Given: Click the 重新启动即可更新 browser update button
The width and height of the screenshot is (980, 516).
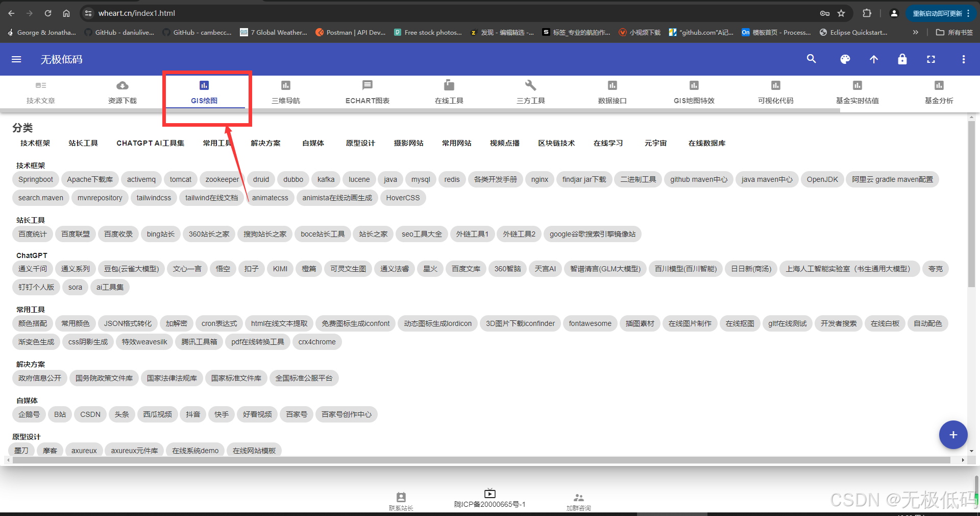Looking at the screenshot, I should point(941,13).
